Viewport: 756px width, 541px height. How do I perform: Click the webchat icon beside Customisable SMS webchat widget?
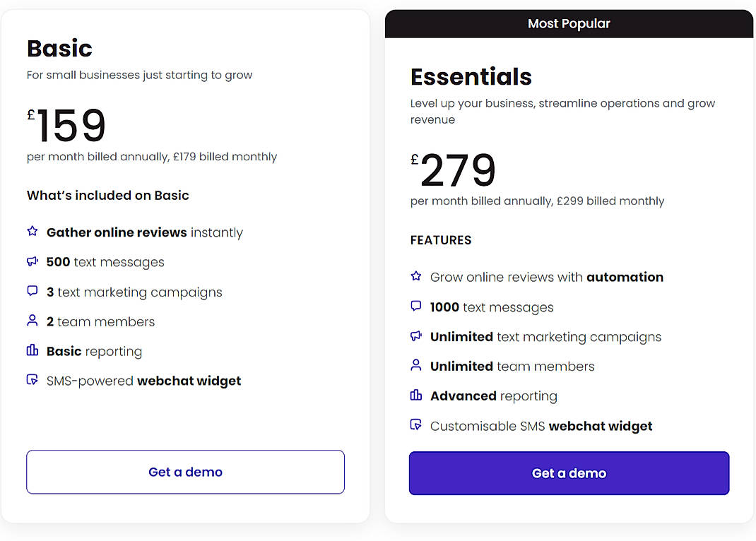[415, 425]
